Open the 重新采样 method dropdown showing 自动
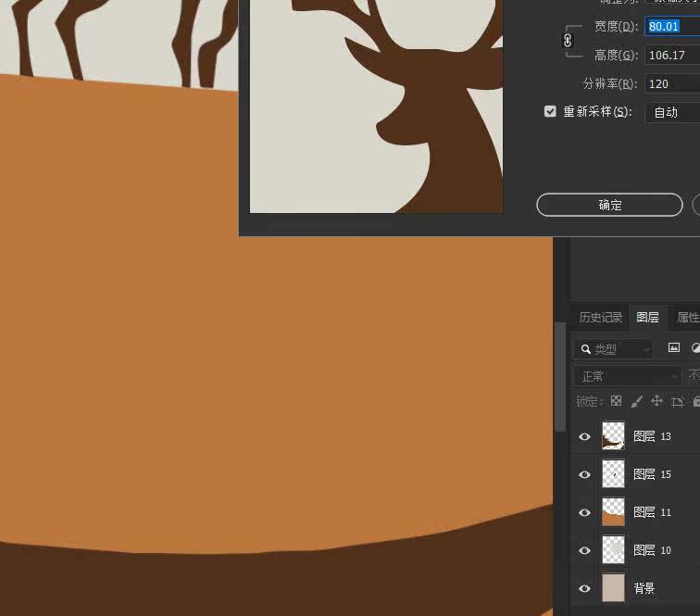Image resolution: width=700 pixels, height=616 pixels. (672, 112)
